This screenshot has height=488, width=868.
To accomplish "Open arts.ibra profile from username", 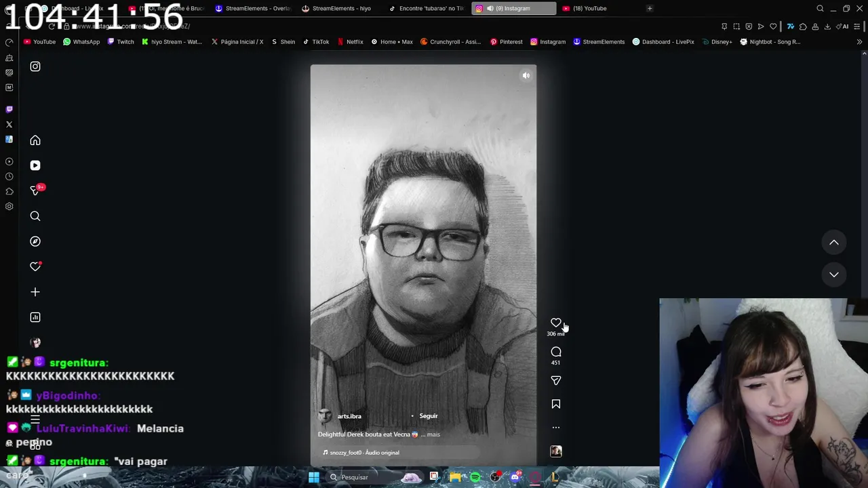I will (349, 416).
